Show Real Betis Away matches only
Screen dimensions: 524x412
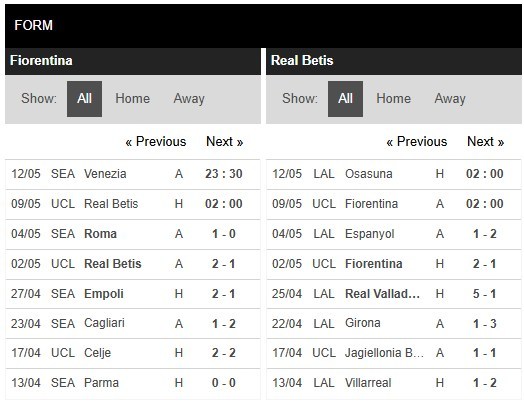[450, 99]
